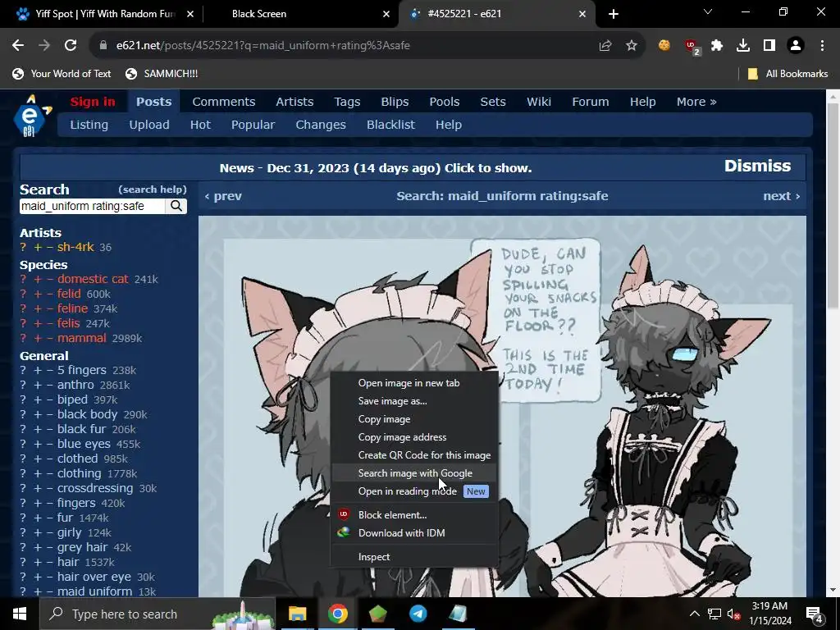Click the search magnifier button beside tag field
The width and height of the screenshot is (840, 630).
[176, 206]
